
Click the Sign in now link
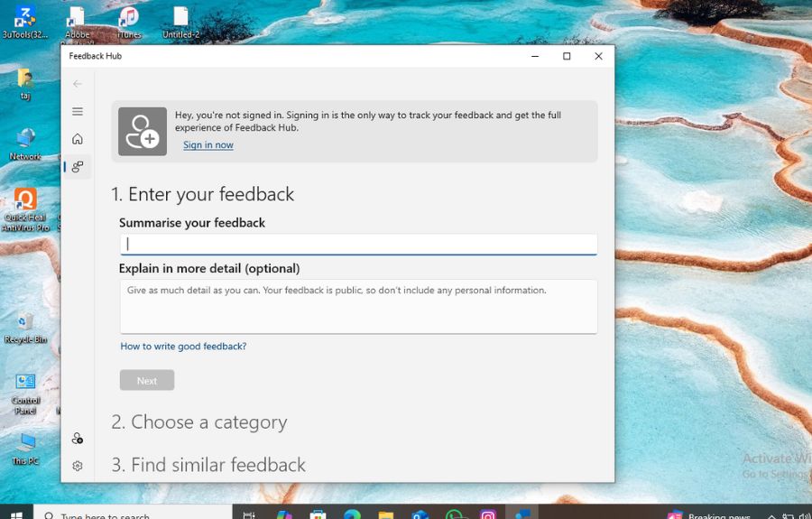(208, 145)
